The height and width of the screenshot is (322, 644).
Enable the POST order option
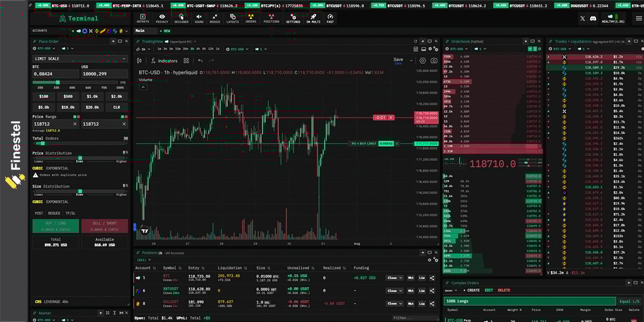39,213
